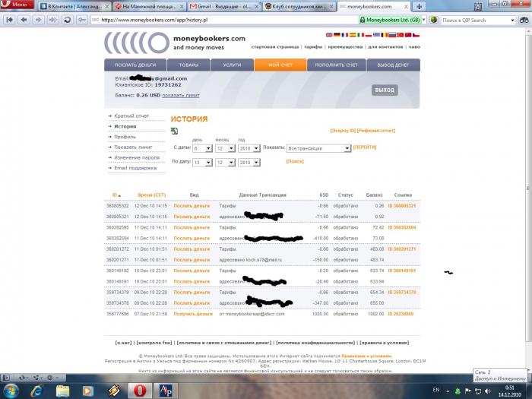
Task: Click the QIP Search input field
Action: (475, 21)
